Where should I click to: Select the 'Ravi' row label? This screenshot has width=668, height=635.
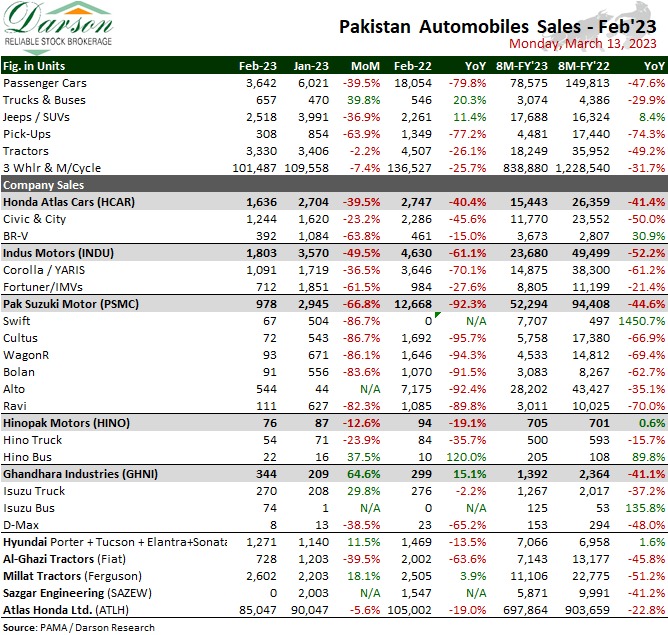pos(14,406)
